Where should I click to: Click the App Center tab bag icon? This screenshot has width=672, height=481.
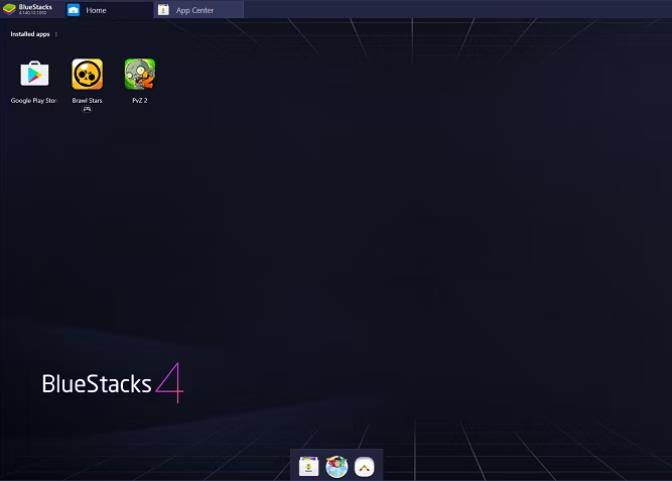pos(163,10)
